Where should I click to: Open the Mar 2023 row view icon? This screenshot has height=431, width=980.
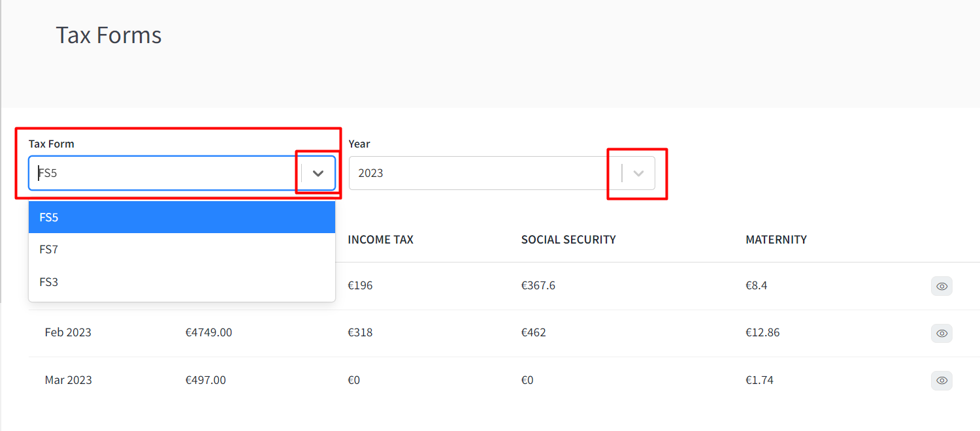pyautogui.click(x=941, y=380)
